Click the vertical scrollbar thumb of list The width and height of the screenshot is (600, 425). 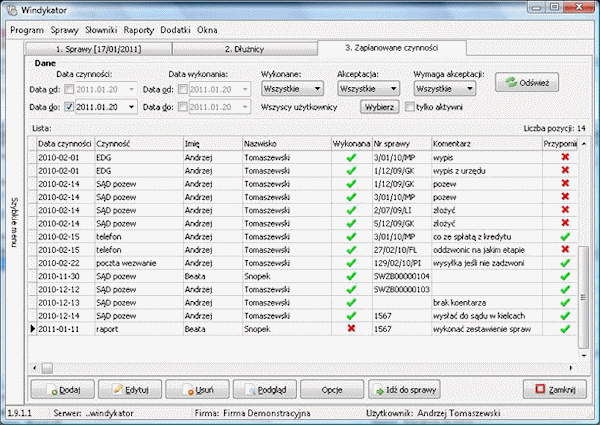coord(583,297)
